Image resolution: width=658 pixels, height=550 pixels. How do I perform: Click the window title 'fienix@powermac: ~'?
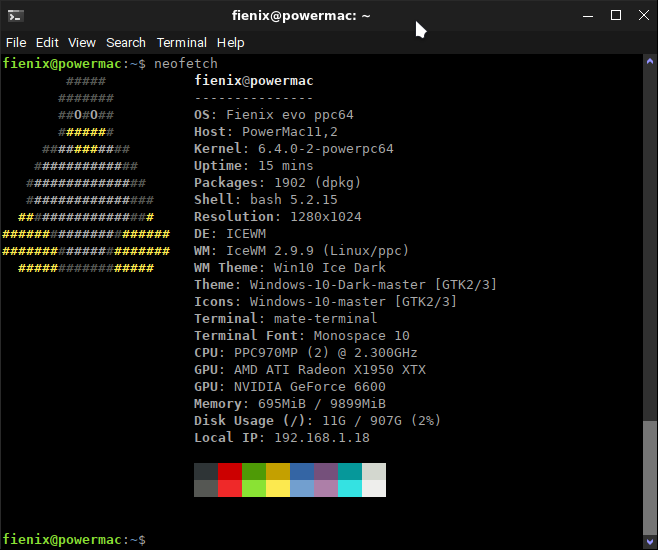(x=301, y=16)
